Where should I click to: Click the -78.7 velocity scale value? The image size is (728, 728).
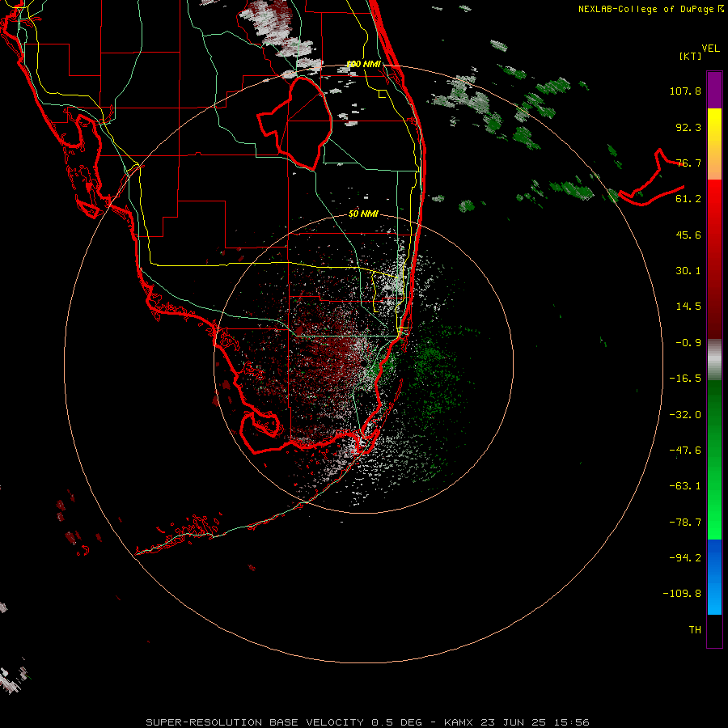(685, 523)
